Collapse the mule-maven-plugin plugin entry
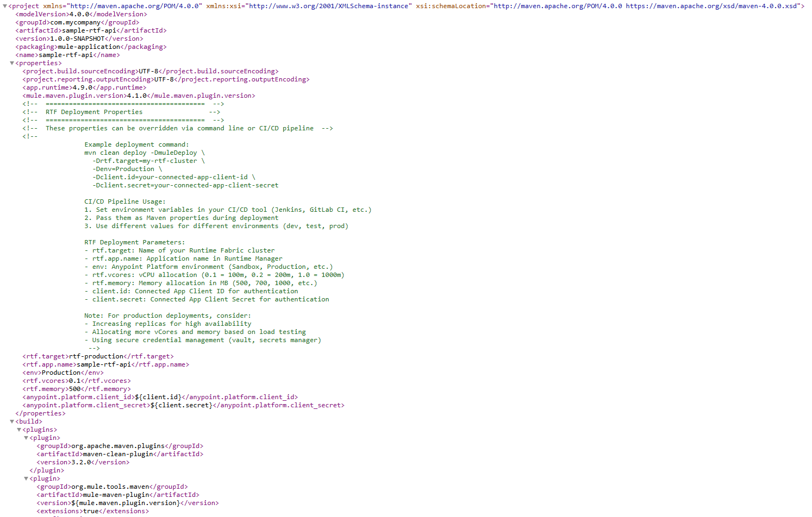Image resolution: width=812 pixels, height=517 pixels. click(26, 478)
